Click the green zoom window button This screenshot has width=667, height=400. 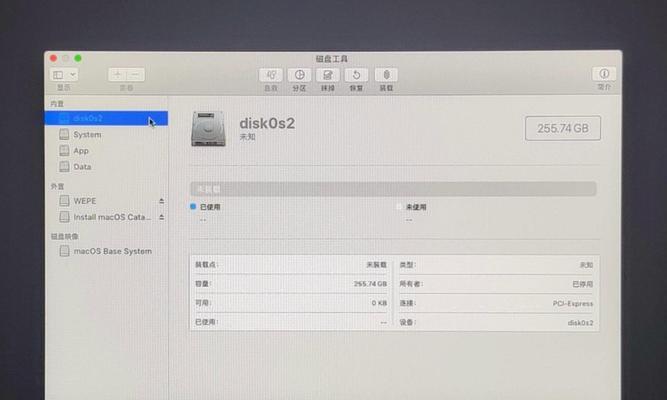(78, 58)
